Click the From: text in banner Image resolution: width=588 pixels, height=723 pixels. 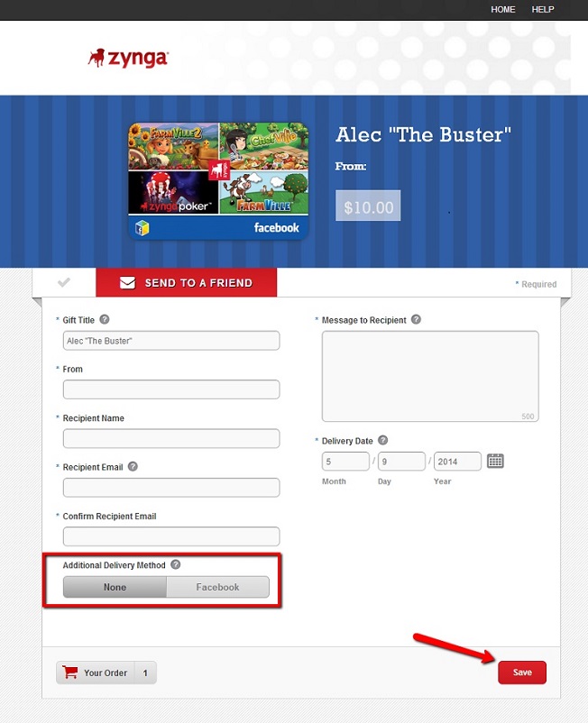pyautogui.click(x=351, y=166)
